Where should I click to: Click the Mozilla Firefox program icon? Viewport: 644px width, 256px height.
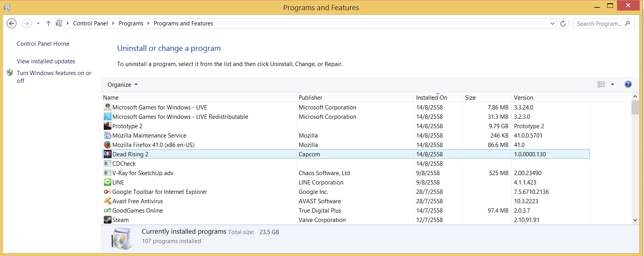point(107,145)
